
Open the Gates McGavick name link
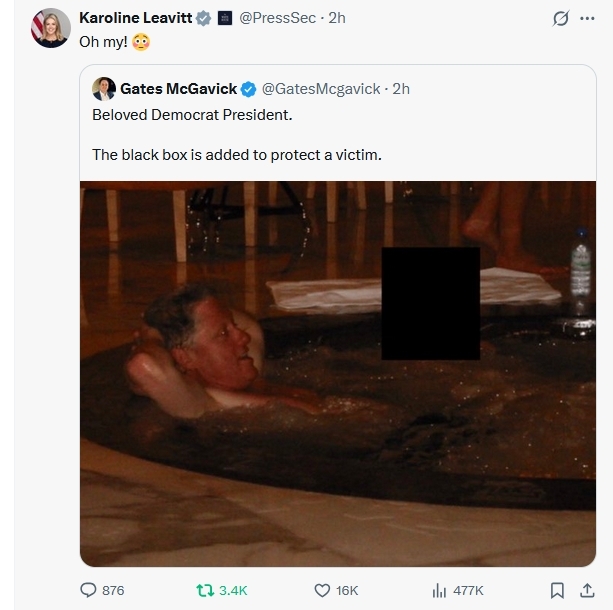[x=178, y=89]
